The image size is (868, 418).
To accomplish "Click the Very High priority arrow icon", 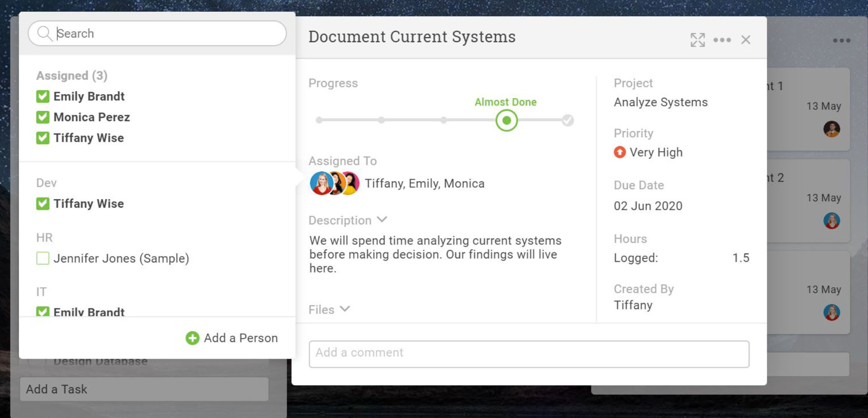I will pos(620,152).
